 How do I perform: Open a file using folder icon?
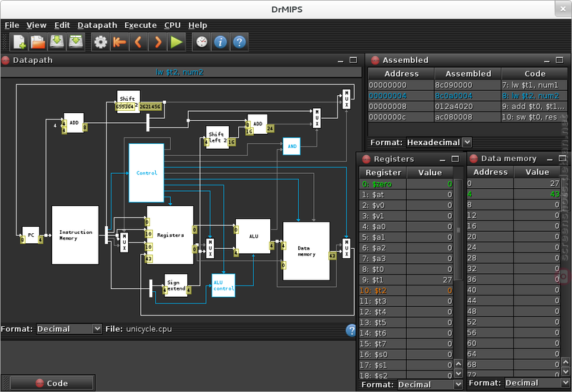point(38,42)
